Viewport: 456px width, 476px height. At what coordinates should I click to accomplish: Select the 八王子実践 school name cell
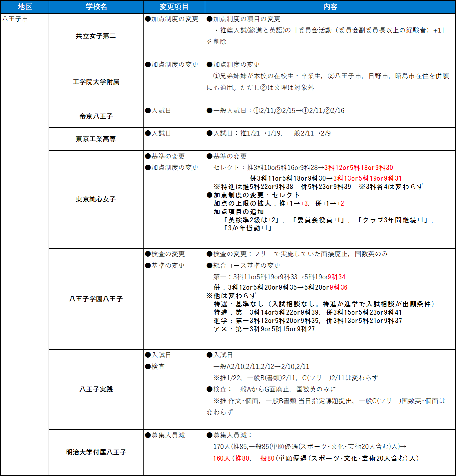point(96,389)
